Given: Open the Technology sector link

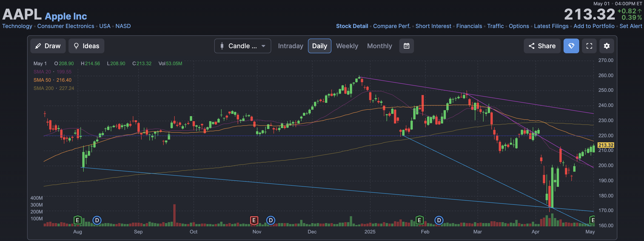Looking at the screenshot, I should point(17,26).
